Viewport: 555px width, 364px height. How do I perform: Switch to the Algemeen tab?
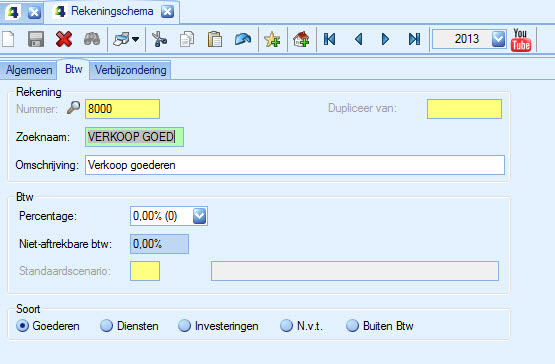(x=29, y=70)
